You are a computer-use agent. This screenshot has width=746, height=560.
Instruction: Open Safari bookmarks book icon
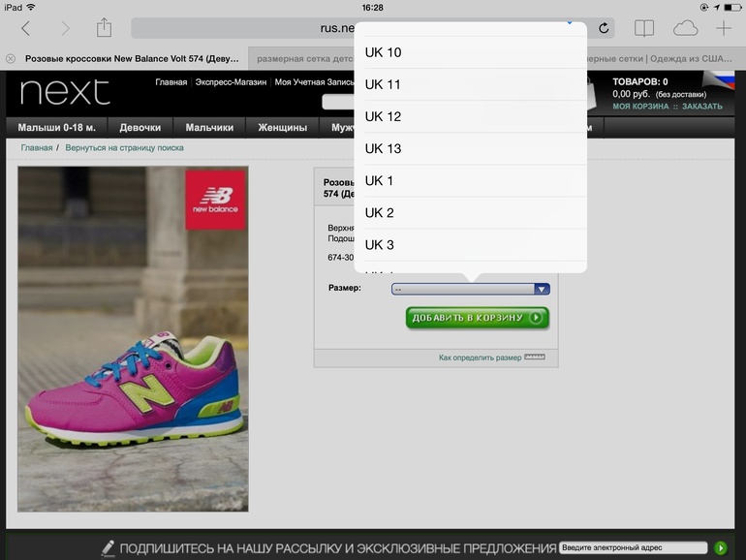click(644, 28)
